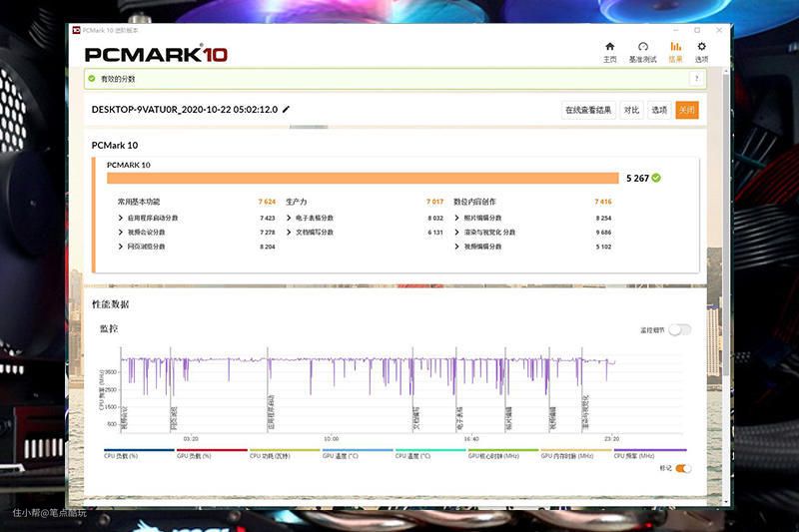The width and height of the screenshot is (799, 532).
Task: Toggle the 监控细节 monitoring details switch
Action: click(x=679, y=329)
